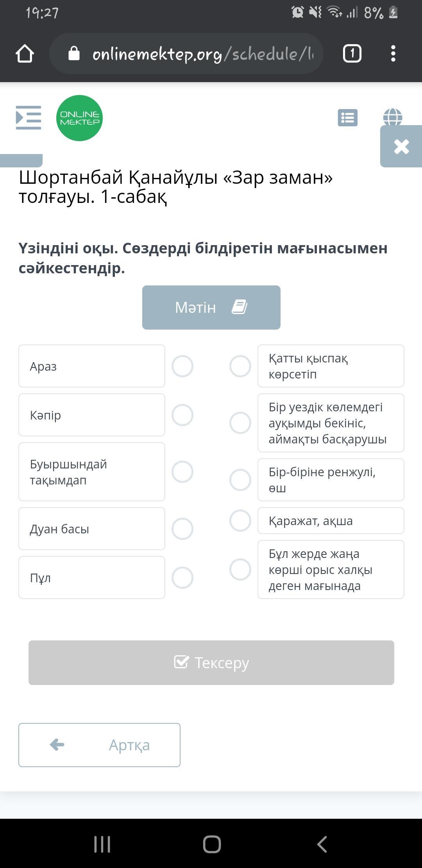Select the radio button beside Араз
Image resolution: width=422 pixels, height=868 pixels.
pos(182,366)
